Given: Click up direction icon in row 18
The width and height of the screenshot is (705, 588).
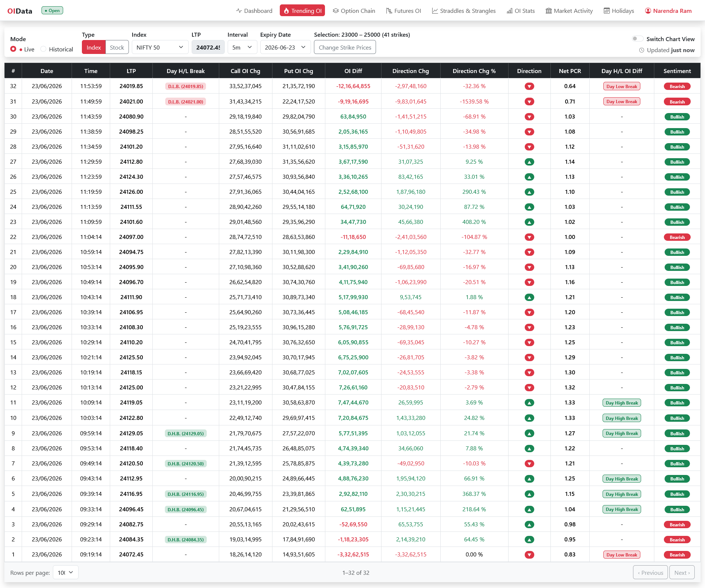Looking at the screenshot, I should 529,297.
